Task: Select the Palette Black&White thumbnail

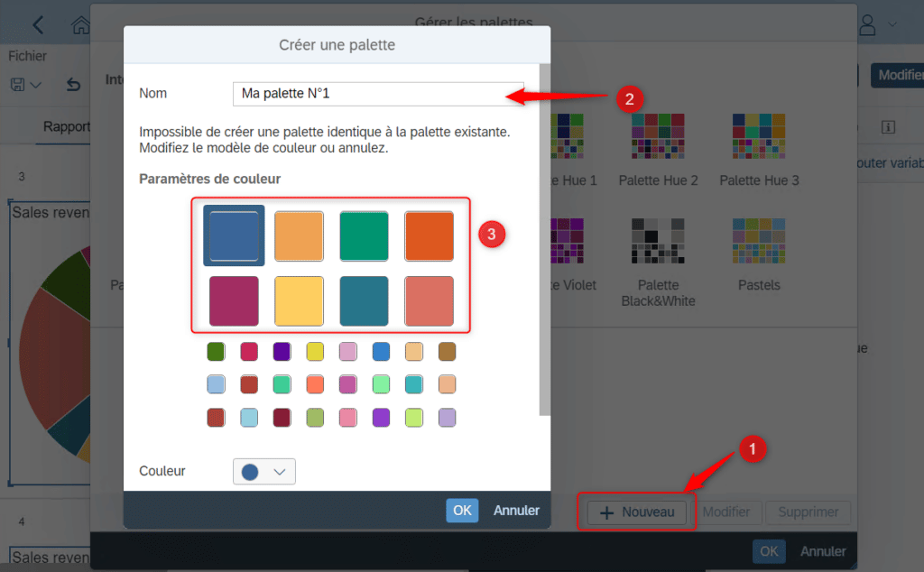Action: (658, 241)
